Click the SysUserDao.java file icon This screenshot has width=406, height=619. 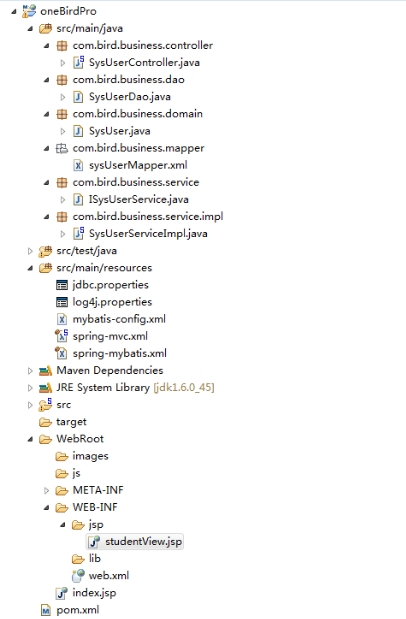78,97
